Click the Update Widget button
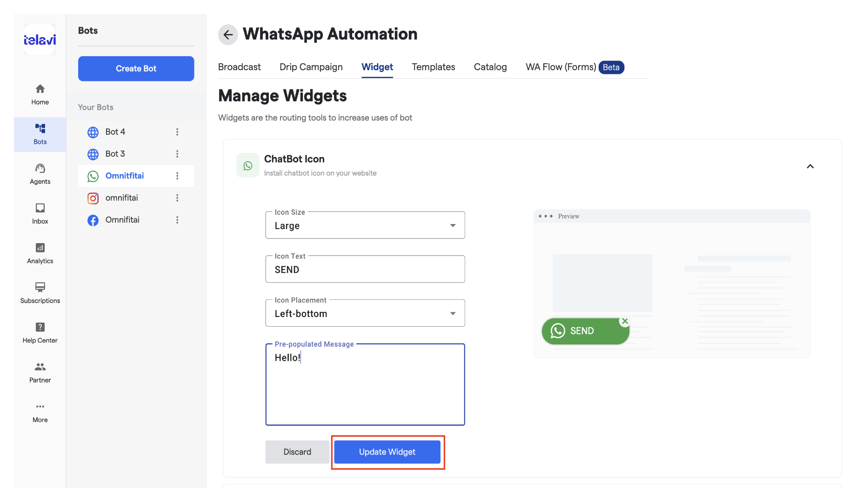Viewport: 868px width, 502px height. (387, 452)
